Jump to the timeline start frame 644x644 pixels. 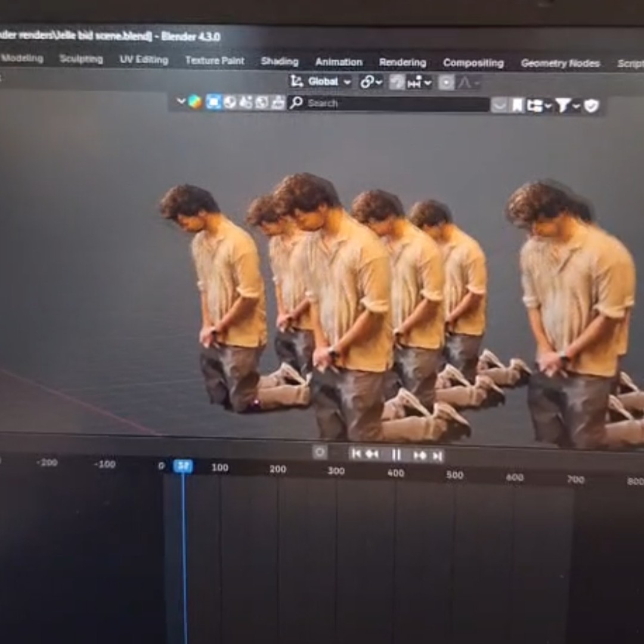pyautogui.click(x=356, y=454)
